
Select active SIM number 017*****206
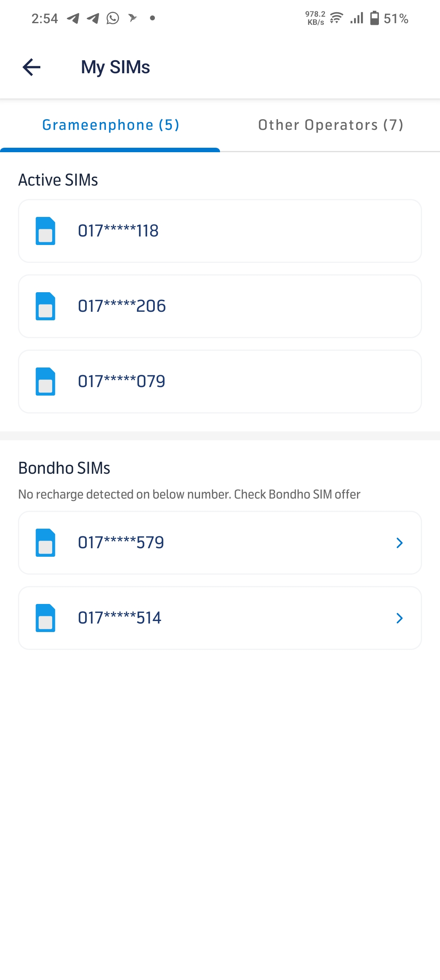point(122,306)
